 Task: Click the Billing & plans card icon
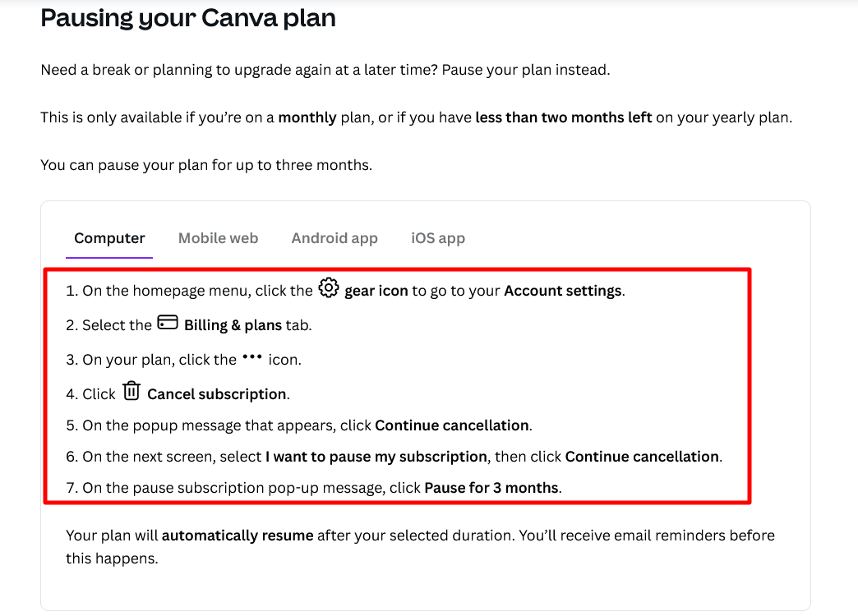(167, 322)
